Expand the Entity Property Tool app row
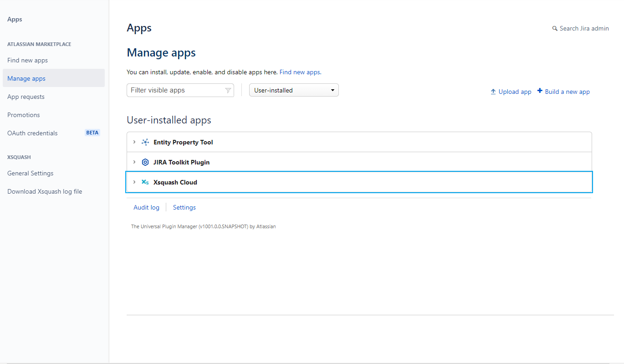 [x=134, y=142]
